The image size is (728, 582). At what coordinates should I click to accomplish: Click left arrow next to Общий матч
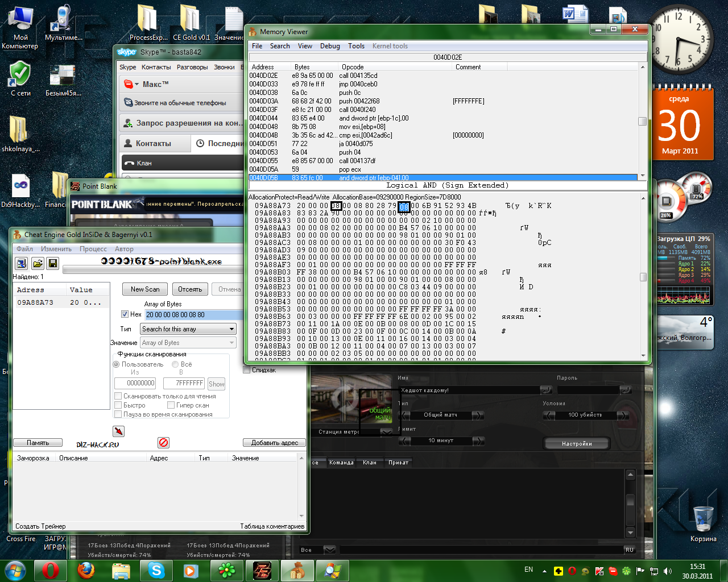(x=404, y=415)
